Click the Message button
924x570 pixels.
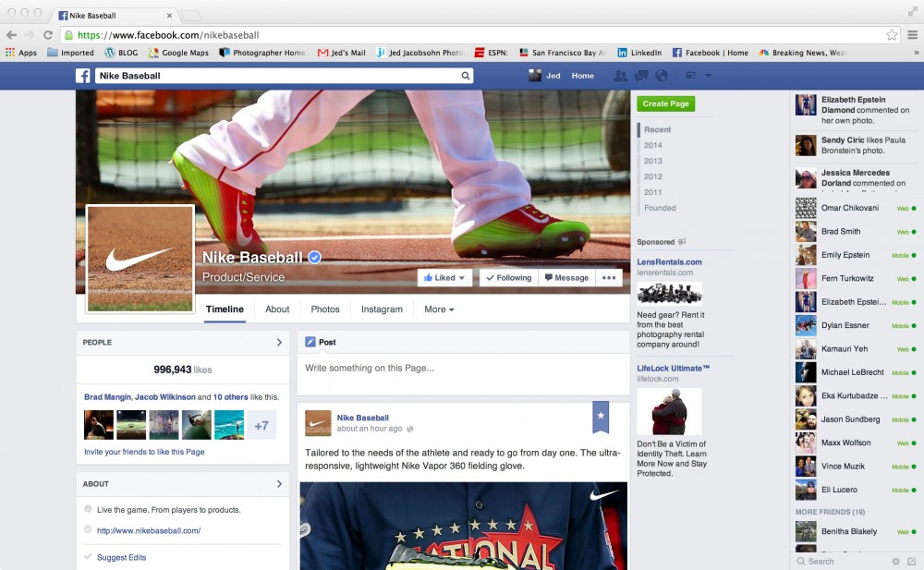(x=567, y=278)
